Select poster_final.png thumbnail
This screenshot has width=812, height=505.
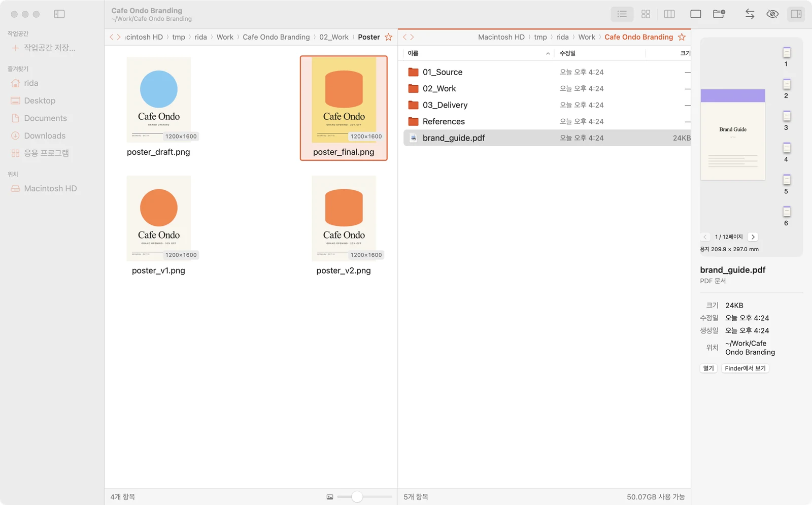[344, 99]
